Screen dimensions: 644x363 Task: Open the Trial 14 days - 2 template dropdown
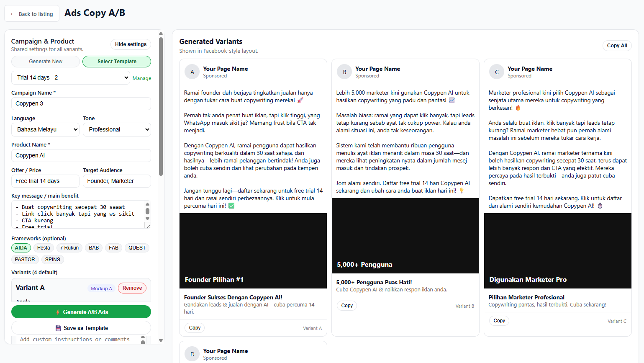70,77
